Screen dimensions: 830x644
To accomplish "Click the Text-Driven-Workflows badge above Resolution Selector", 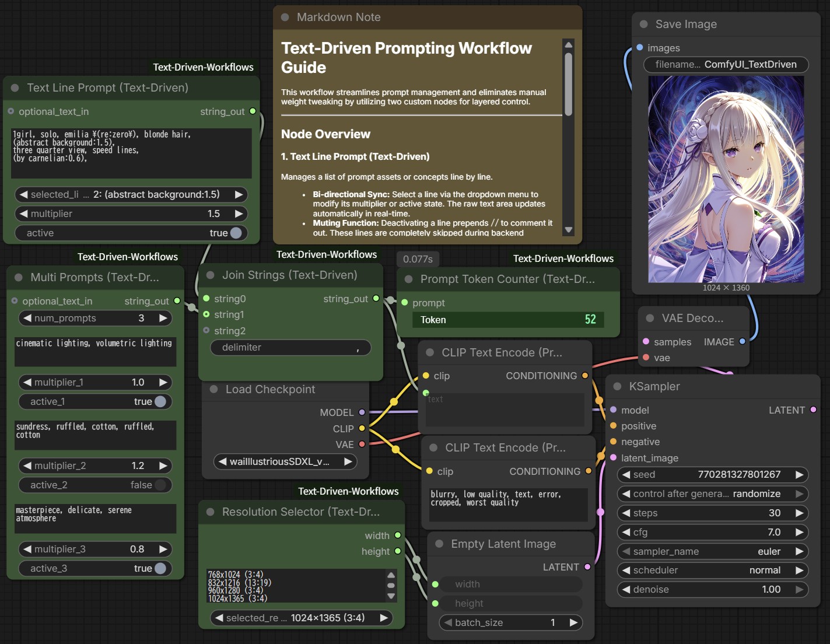I will coord(349,492).
